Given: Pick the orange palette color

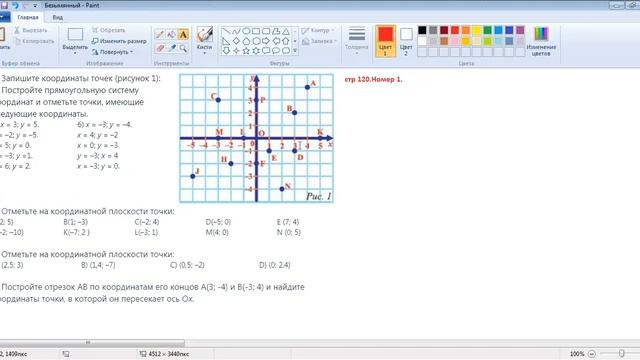Looking at the screenshot, I should [x=466, y=30].
